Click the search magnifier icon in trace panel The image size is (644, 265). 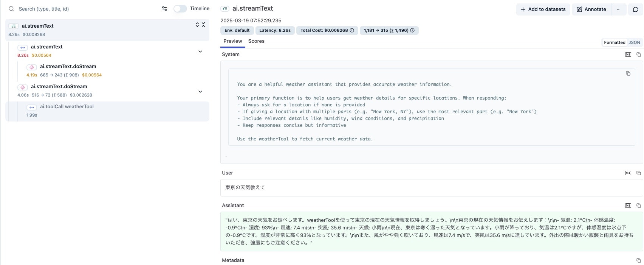pyautogui.click(x=11, y=9)
